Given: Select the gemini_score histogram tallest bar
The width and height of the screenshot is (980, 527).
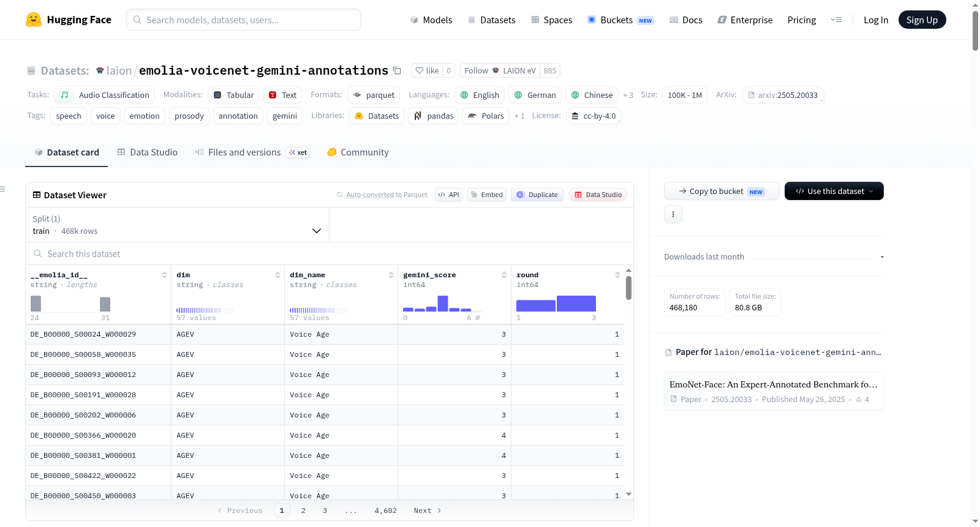Looking at the screenshot, I should (x=443, y=304).
